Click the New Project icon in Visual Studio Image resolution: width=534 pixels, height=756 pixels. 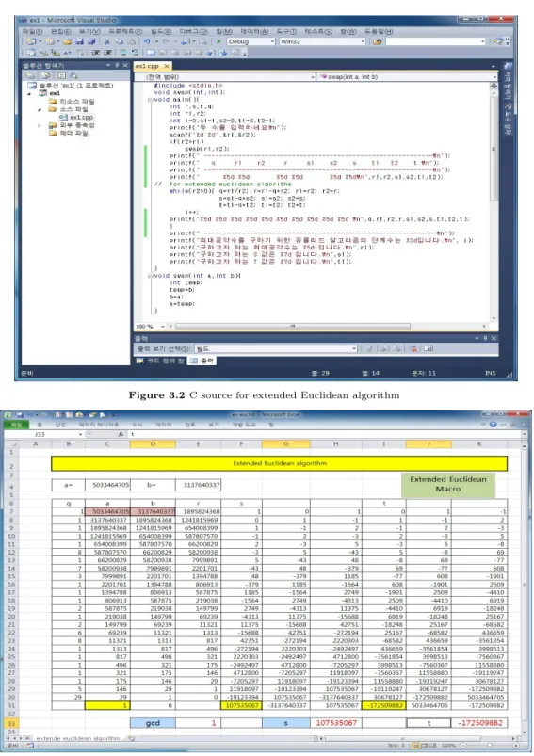pyautogui.click(x=31, y=42)
